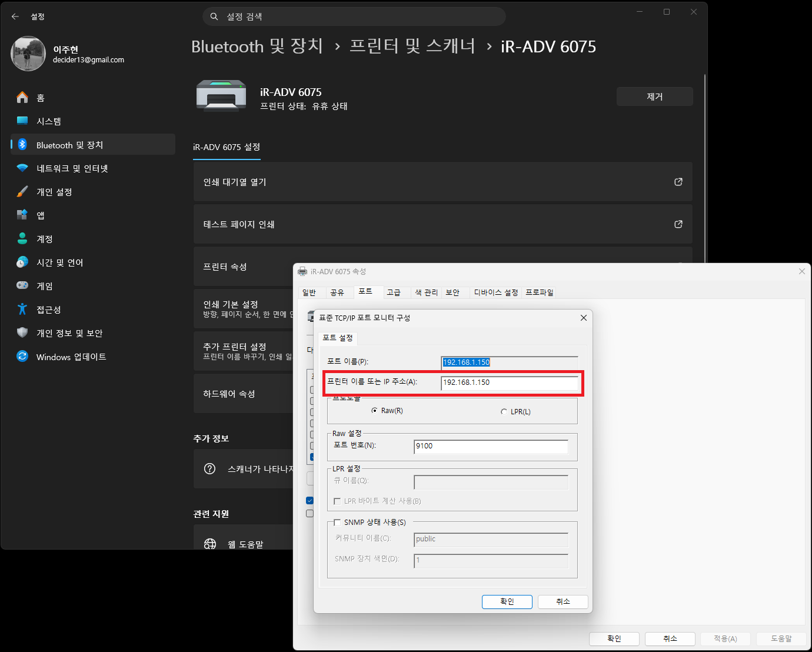Viewport: 812px width, 652px height.
Task: Click printer icon in 속성 dialog title
Action: click(x=302, y=271)
